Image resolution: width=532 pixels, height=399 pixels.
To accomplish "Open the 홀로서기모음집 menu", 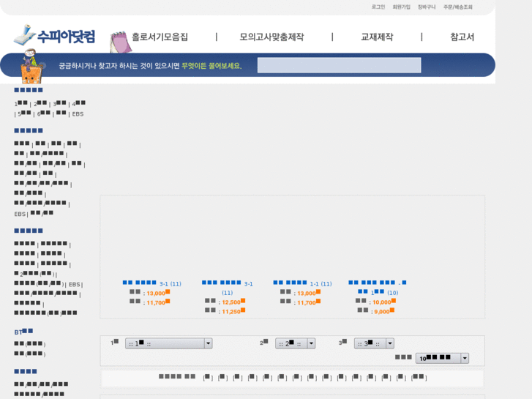I will pyautogui.click(x=160, y=37).
